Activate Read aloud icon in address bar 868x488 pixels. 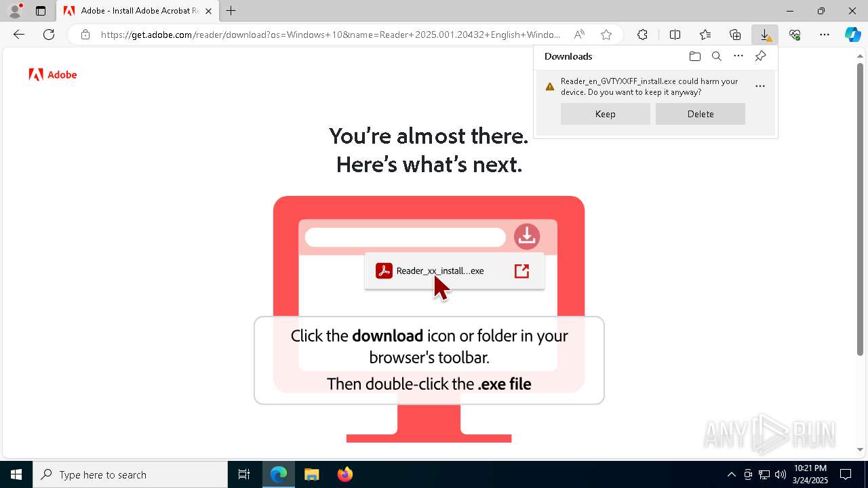pyautogui.click(x=579, y=35)
